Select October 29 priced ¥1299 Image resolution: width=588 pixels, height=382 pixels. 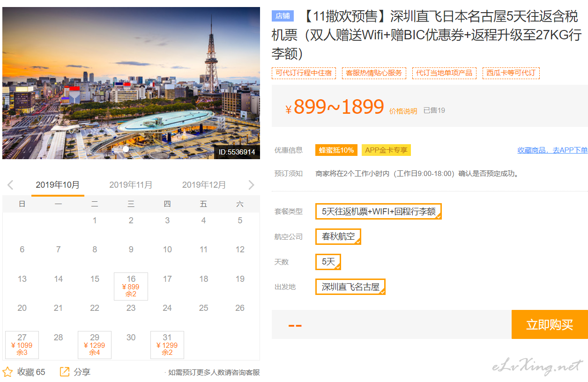tap(95, 345)
